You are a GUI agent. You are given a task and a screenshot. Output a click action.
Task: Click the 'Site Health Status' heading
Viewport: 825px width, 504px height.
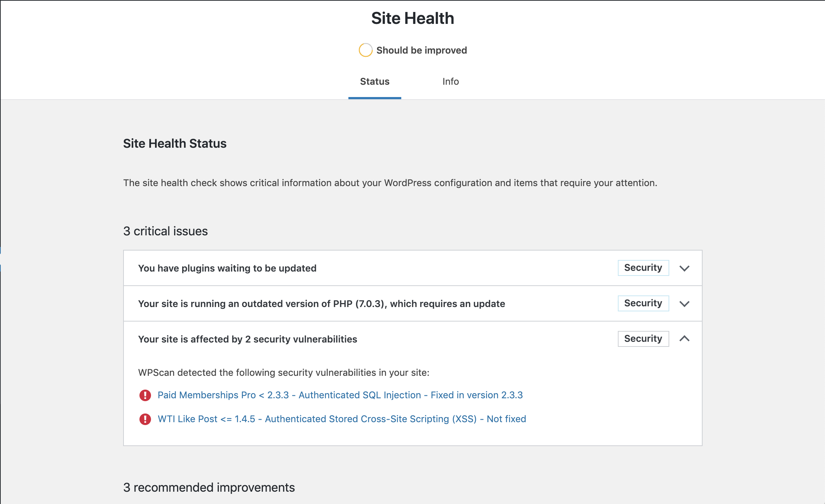(x=175, y=143)
